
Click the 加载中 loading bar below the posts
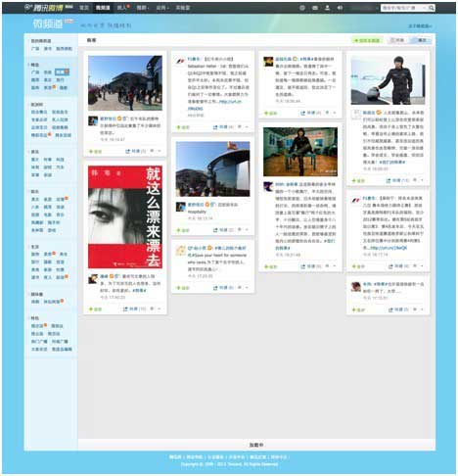click(256, 445)
